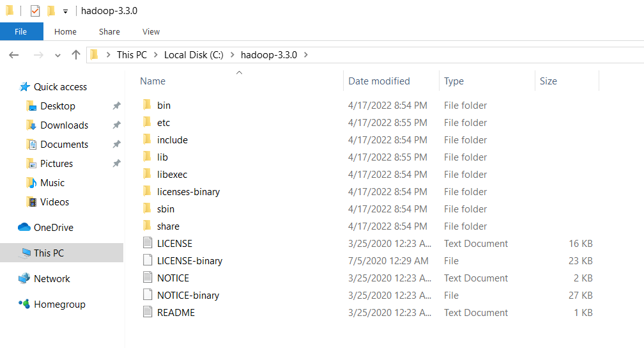Select the bin folder icon
Image resolution: width=644 pixels, height=348 pixels.
pos(147,105)
